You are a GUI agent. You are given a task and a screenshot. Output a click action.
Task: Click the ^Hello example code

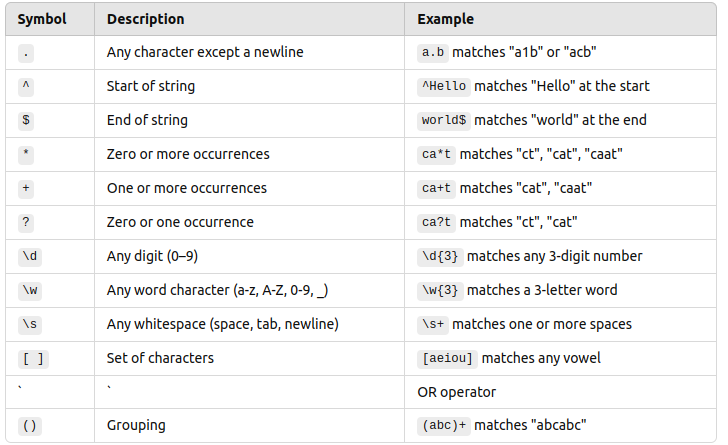(x=444, y=86)
